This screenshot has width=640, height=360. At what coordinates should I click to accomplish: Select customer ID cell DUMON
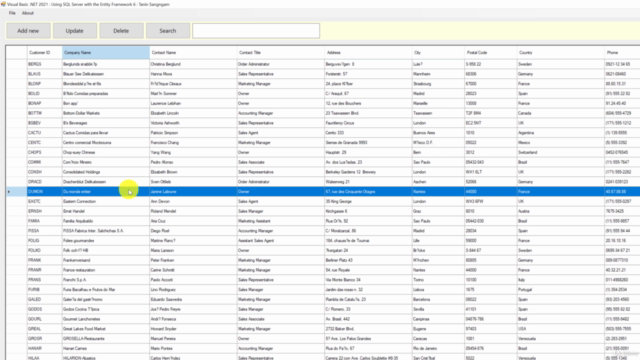point(44,191)
